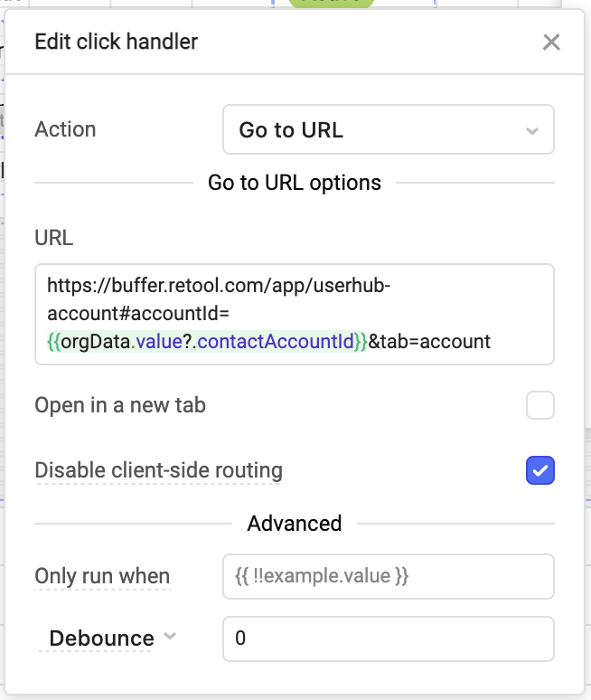Focus the Debounce value field showing 0
The width and height of the screenshot is (591, 700).
coord(388,639)
